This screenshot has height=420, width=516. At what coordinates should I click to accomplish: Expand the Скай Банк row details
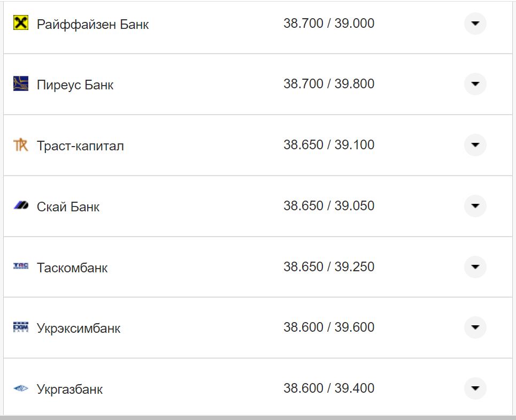point(475,205)
